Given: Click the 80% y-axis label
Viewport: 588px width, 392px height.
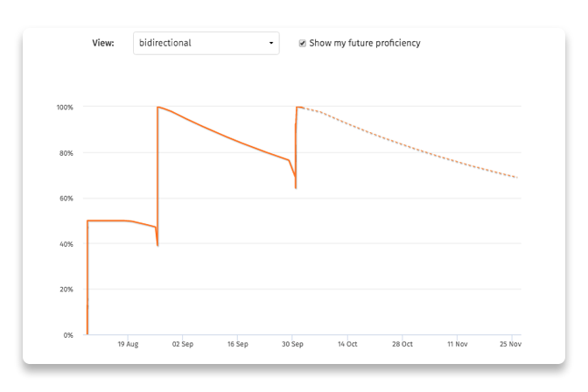Looking at the screenshot, I should pyautogui.click(x=66, y=153).
